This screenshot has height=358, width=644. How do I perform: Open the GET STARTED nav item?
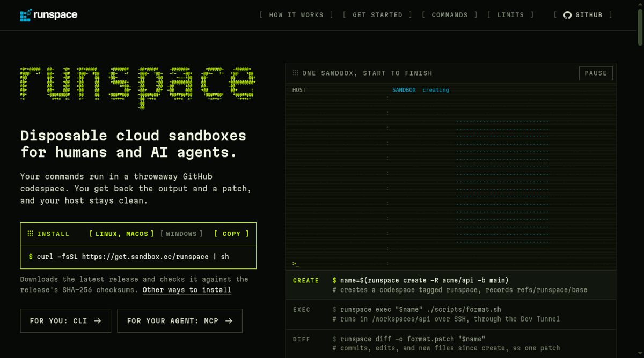coord(377,15)
